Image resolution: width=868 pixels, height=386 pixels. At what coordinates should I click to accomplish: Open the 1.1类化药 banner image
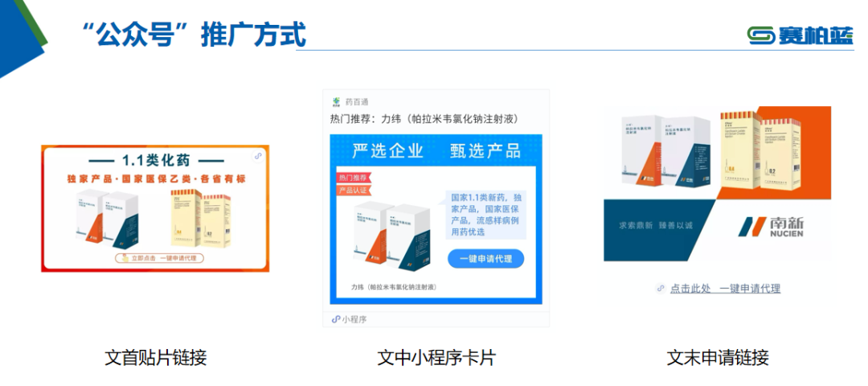pos(155,208)
